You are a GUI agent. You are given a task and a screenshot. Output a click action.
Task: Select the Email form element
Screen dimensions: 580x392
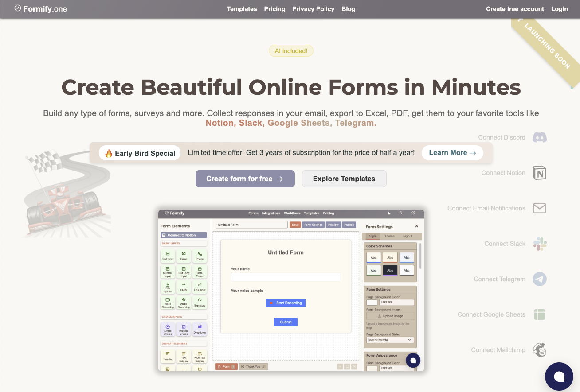coord(184,256)
